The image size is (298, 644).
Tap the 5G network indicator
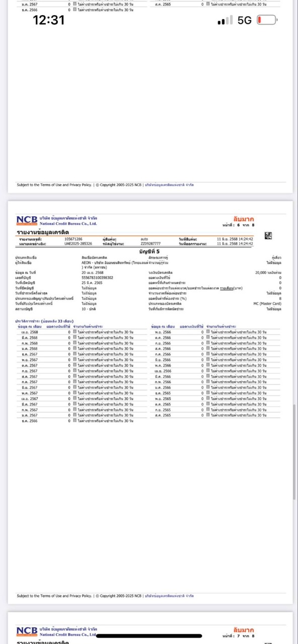pos(244,20)
